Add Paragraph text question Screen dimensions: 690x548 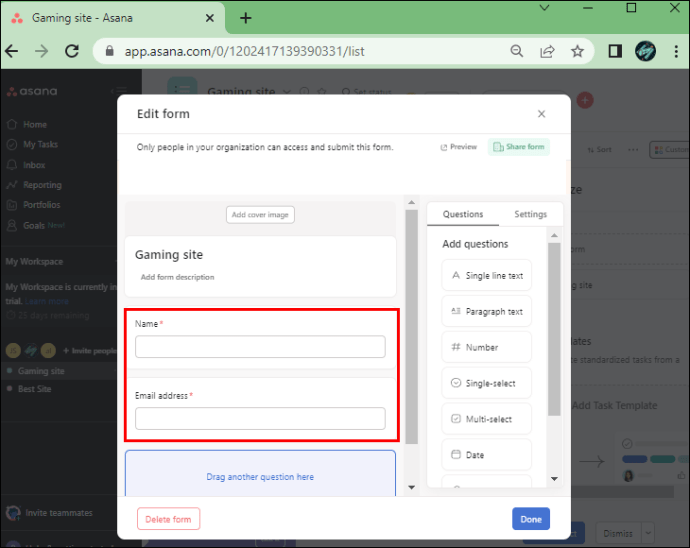pos(487,312)
